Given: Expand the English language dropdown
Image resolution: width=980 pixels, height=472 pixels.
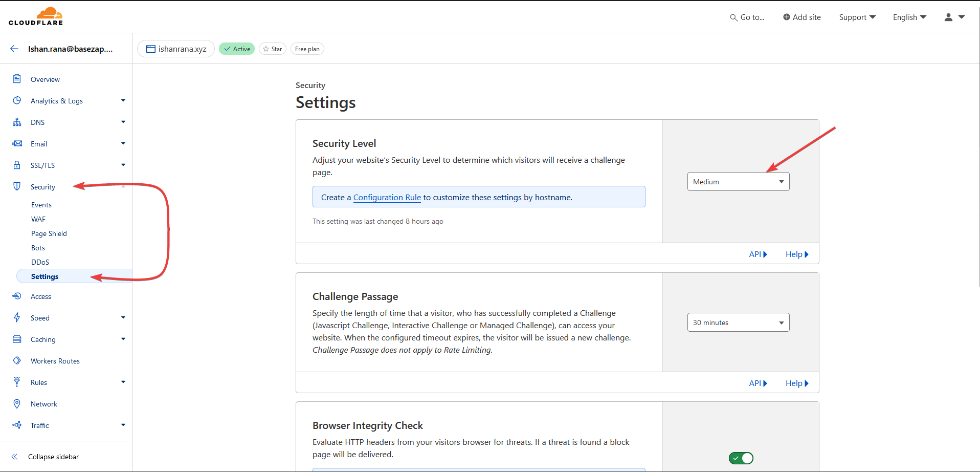Looking at the screenshot, I should [x=909, y=17].
